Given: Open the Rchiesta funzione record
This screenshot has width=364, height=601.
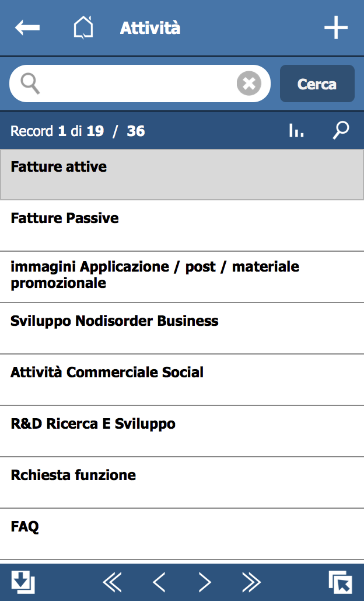Looking at the screenshot, I should (x=182, y=482).
